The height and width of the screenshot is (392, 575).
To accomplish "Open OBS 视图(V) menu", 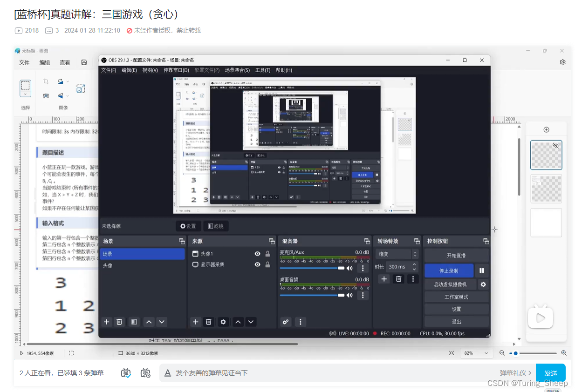I will point(150,70).
